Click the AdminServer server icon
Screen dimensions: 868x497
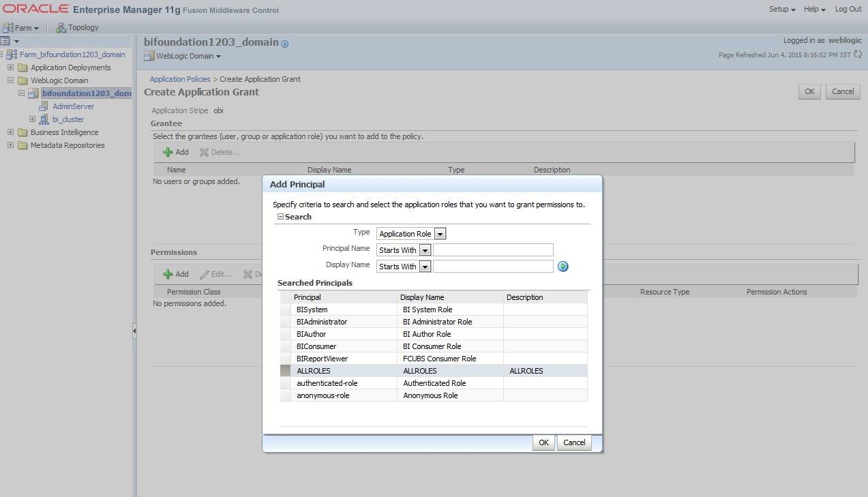44,106
